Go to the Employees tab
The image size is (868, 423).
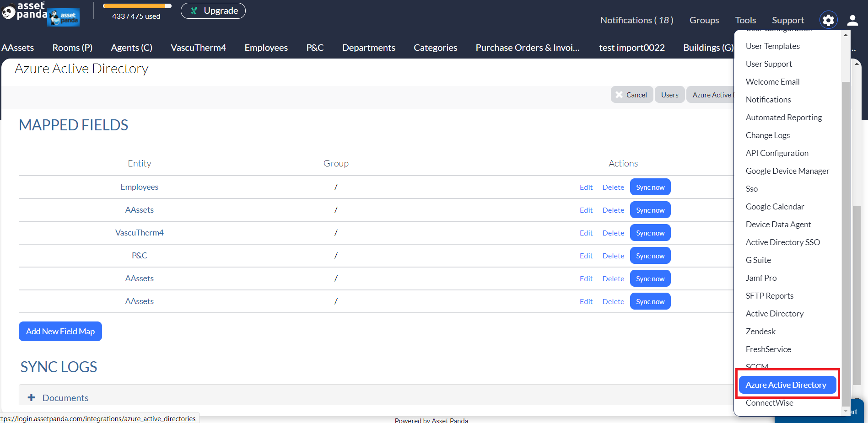266,48
